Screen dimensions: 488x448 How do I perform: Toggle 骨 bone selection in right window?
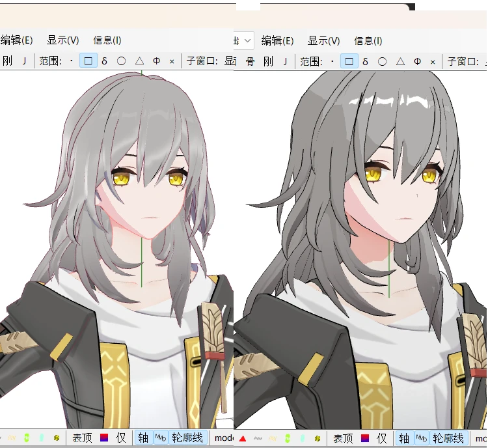coord(251,61)
